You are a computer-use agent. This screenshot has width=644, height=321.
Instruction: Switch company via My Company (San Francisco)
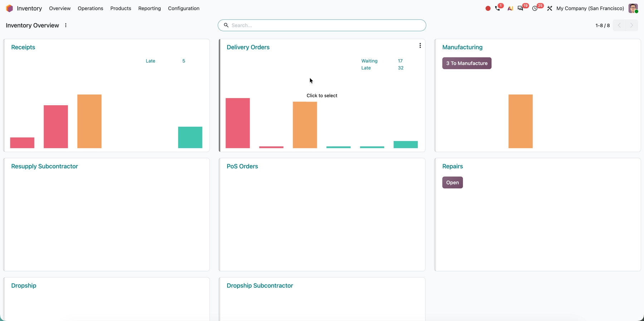click(590, 8)
